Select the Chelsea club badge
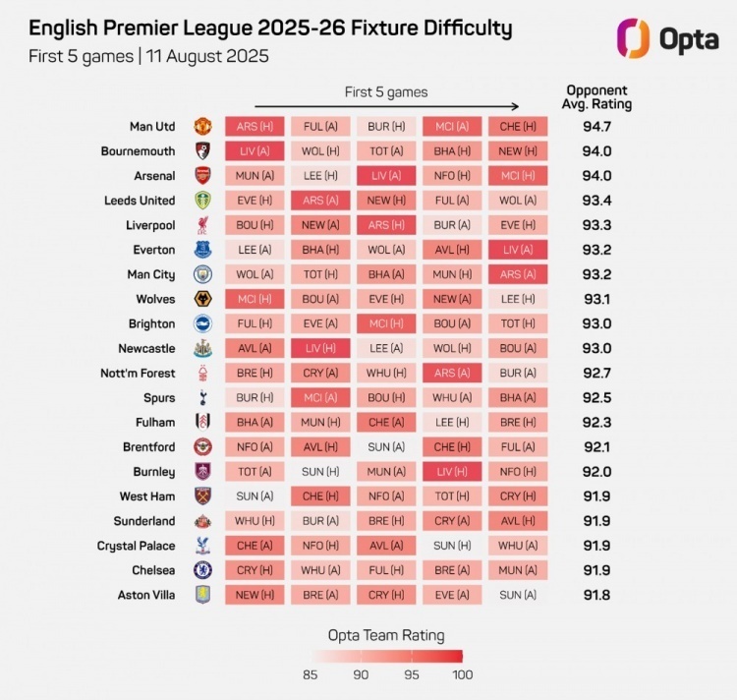 [202, 570]
